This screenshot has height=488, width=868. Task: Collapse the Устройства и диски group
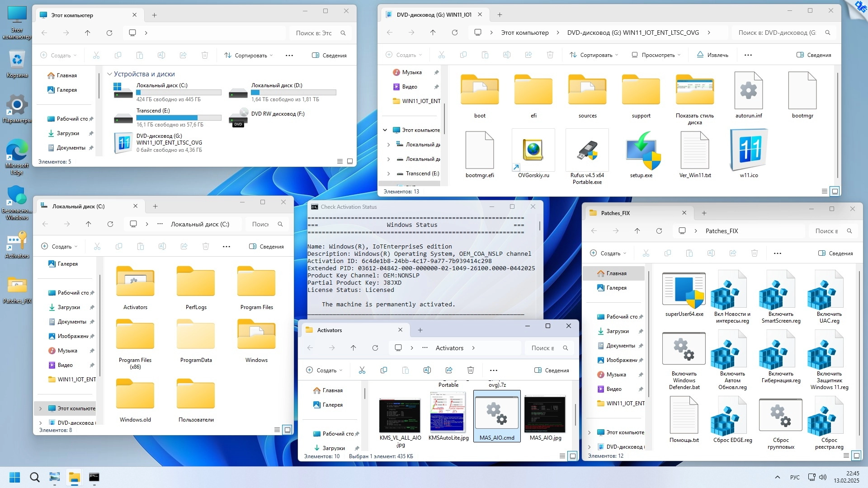109,74
